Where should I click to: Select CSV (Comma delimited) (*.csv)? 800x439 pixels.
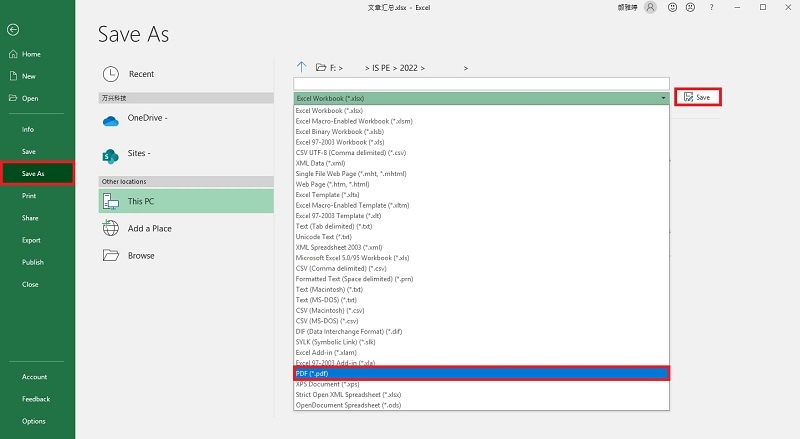pyautogui.click(x=481, y=269)
